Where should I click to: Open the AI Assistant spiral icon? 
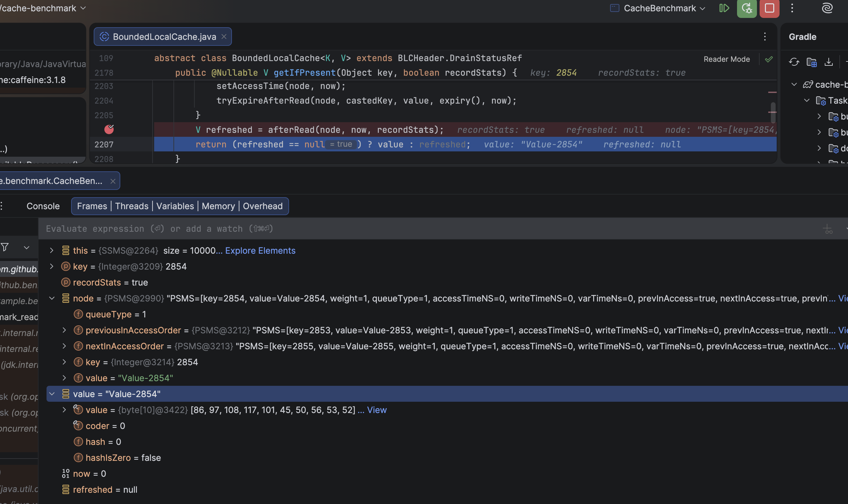[827, 8]
